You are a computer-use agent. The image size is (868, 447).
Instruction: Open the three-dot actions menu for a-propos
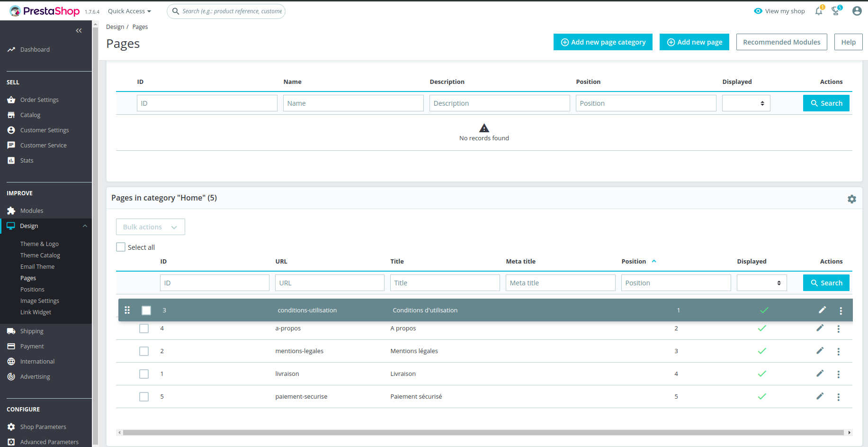coord(839,328)
